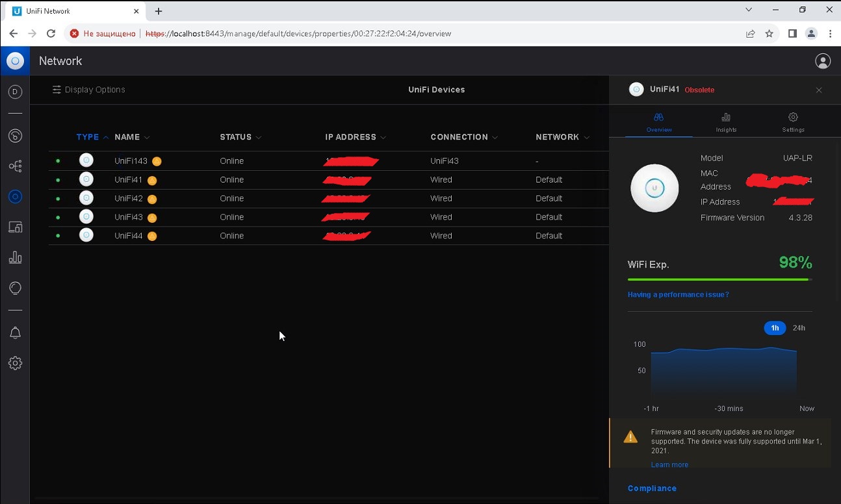Switch to the Insights tab in panel
Screen dimensions: 841x504
(726, 122)
